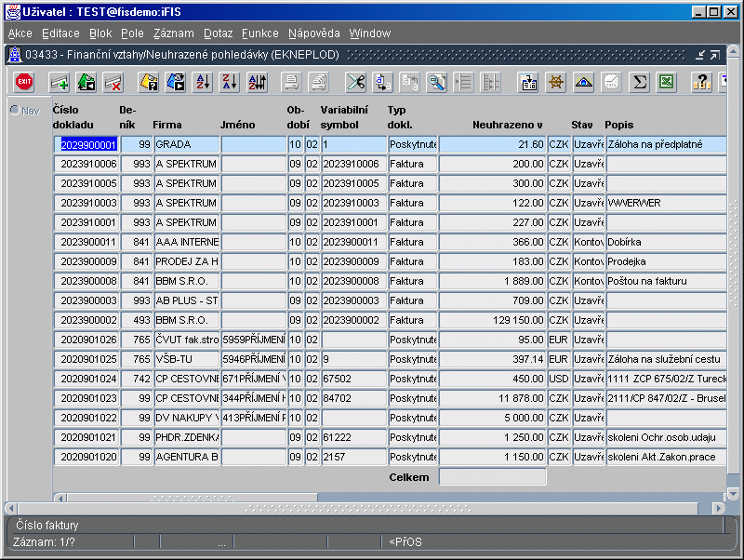The width and height of the screenshot is (744, 560).
Task: Click the delete record icon with red X
Action: [113, 82]
